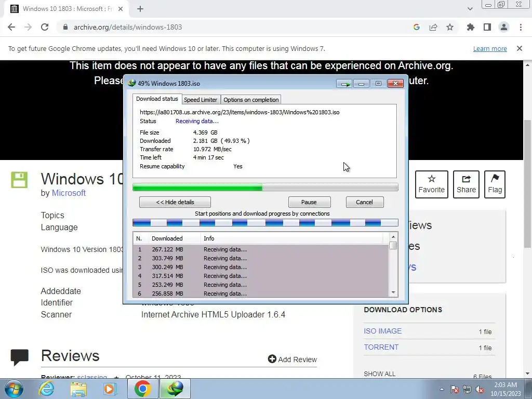Click the page vertical scrollbar
532x399 pixels.
pos(527,183)
